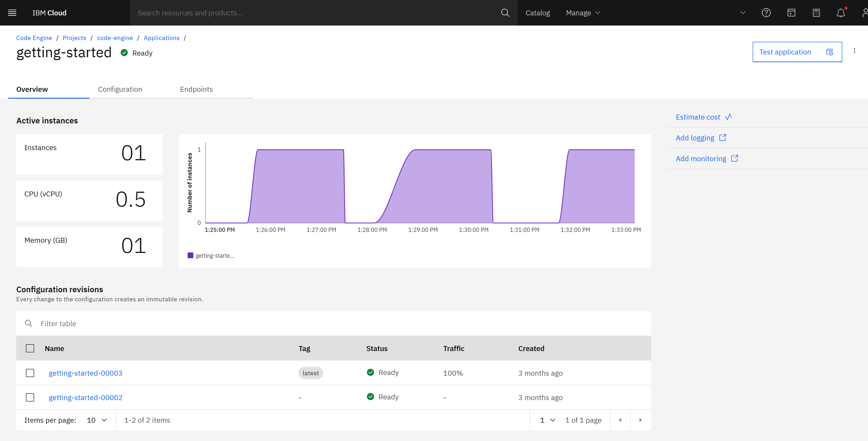868x441 pixels.
Task: Go to next page arrow
Action: (640, 420)
